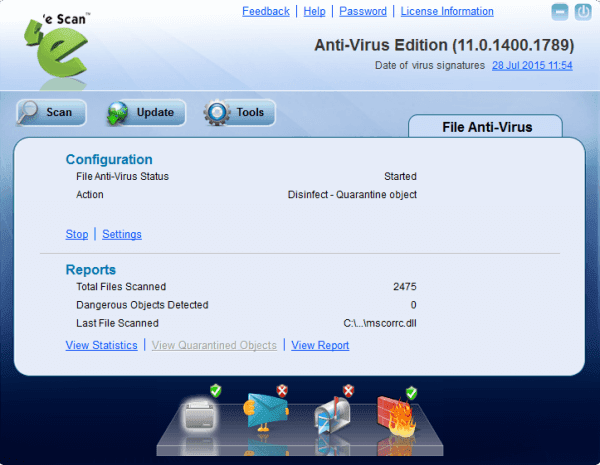The width and height of the screenshot is (600, 465).
Task: Click the 'File Anti-Virus Status' label
Action: point(122,176)
